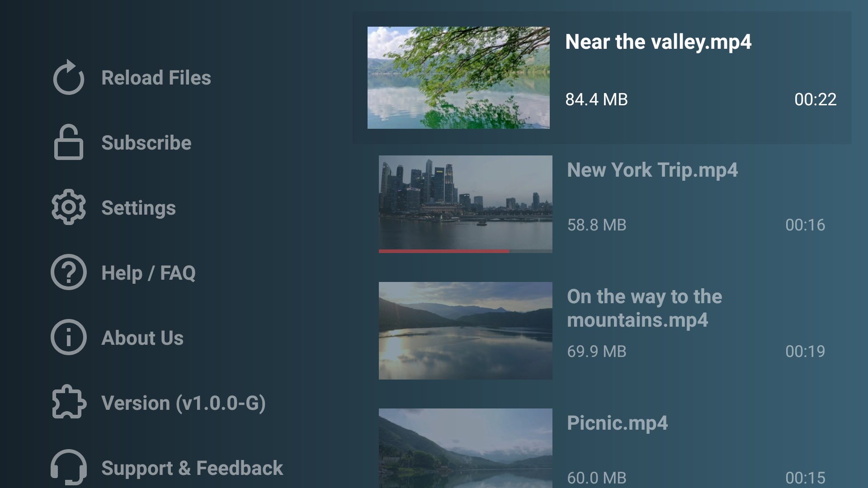Open the New York Trip.mp4 thumbnail
Image resolution: width=868 pixels, height=488 pixels.
pos(465,203)
